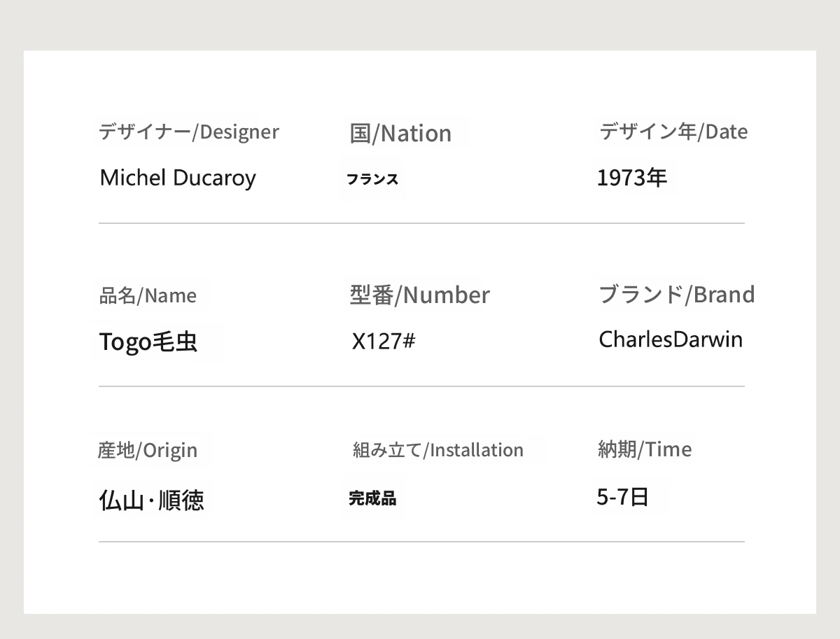Click the 納期/Time label

click(645, 449)
